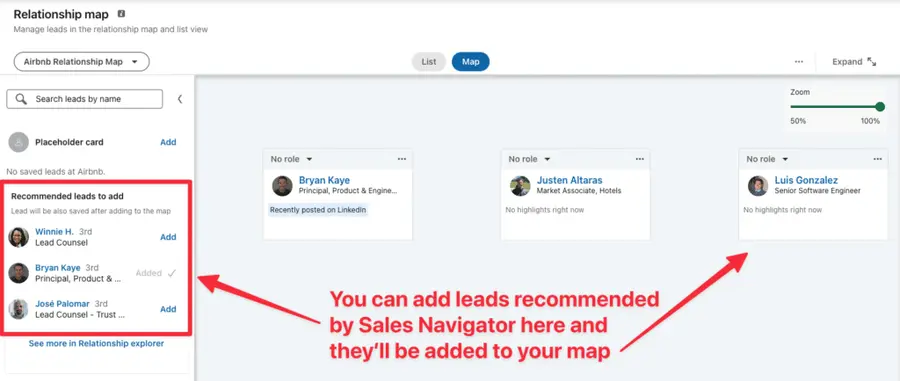The height and width of the screenshot is (381, 900).
Task: Open No role dropdown on Justen Altaras card
Action: click(x=529, y=159)
